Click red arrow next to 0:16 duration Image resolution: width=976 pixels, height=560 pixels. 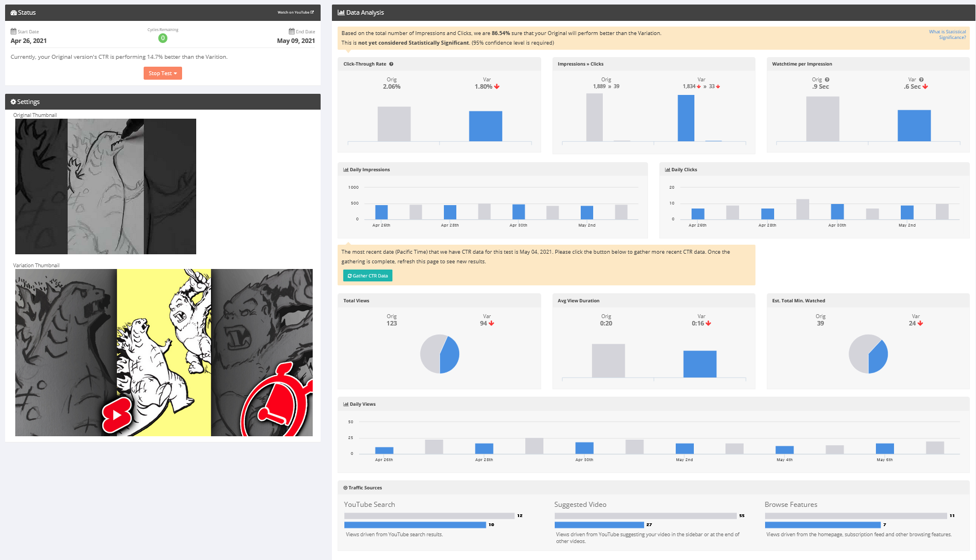(709, 323)
